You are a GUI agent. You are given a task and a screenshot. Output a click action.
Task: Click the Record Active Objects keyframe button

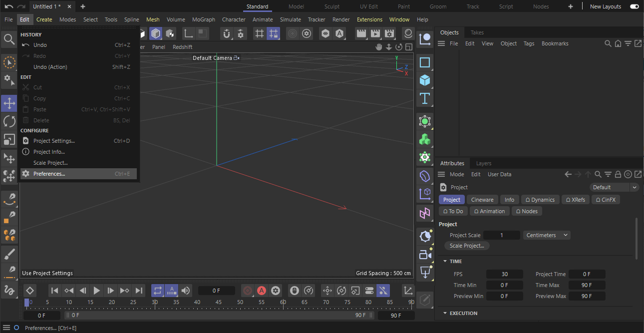(x=248, y=291)
